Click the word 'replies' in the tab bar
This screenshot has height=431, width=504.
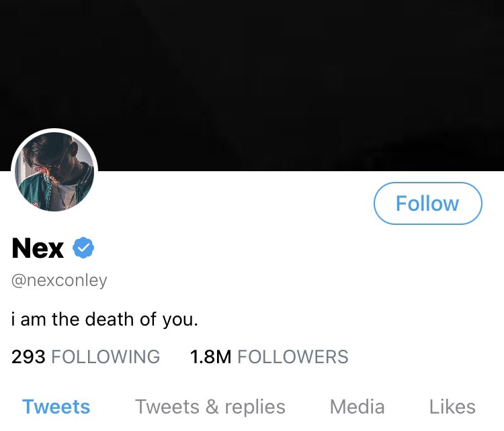point(255,408)
